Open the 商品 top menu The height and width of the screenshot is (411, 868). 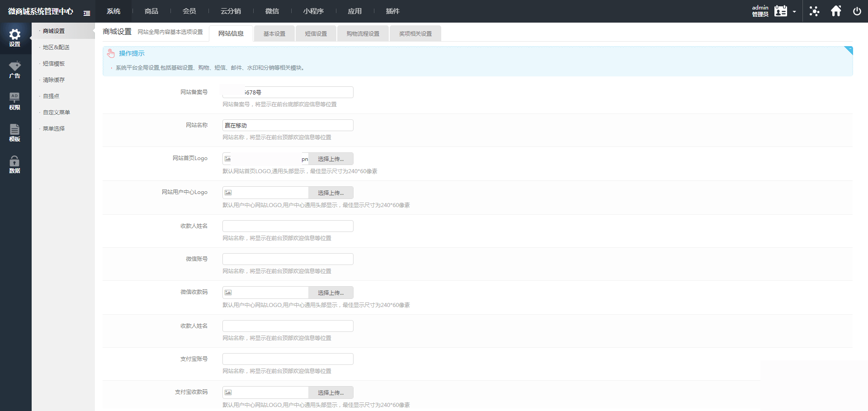tap(151, 11)
